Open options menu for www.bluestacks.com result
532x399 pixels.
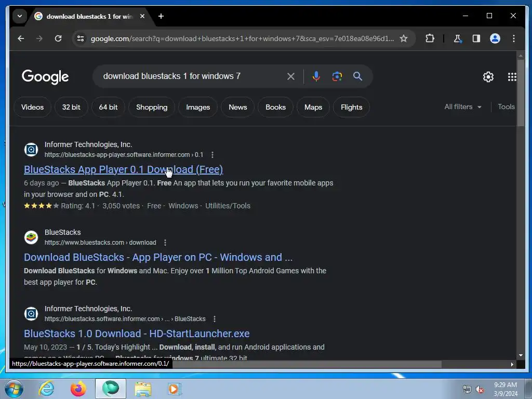(x=165, y=243)
